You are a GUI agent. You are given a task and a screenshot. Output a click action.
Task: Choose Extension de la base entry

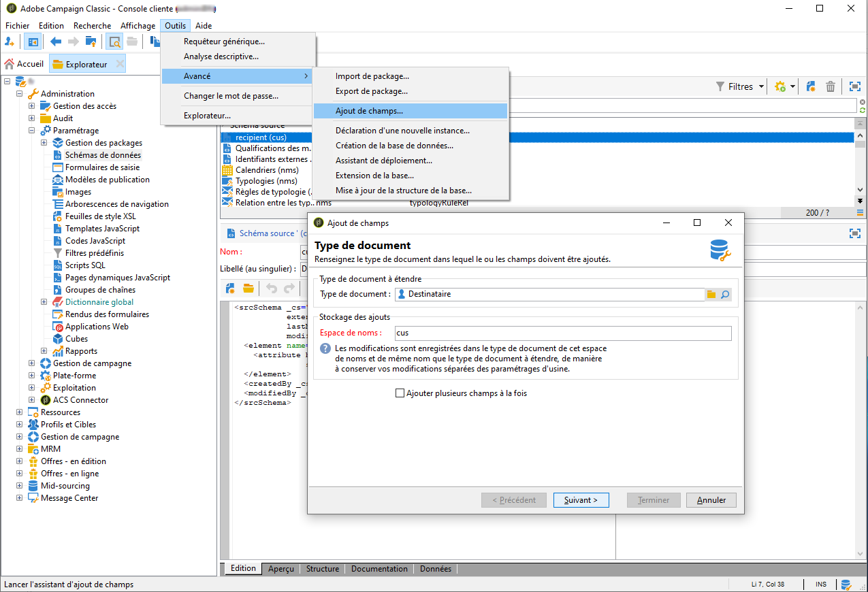[x=411, y=176]
